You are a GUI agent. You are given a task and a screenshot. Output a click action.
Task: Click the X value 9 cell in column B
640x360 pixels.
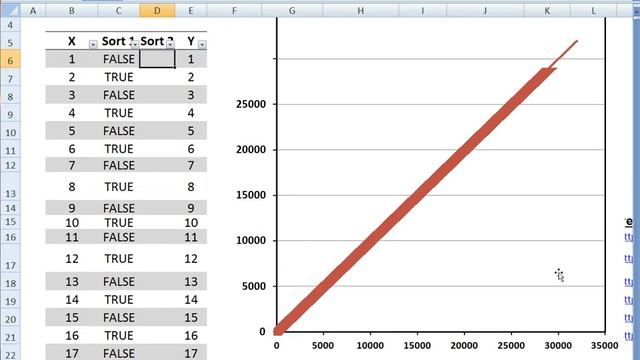click(72, 208)
